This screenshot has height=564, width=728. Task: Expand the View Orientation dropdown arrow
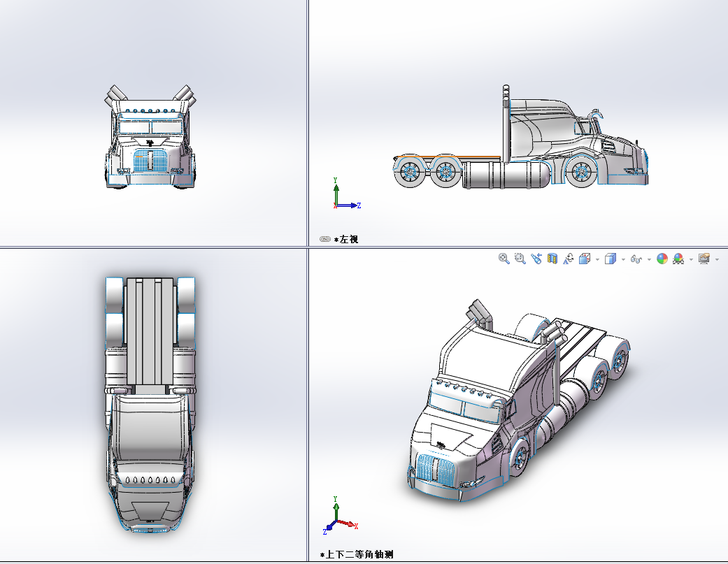597,259
